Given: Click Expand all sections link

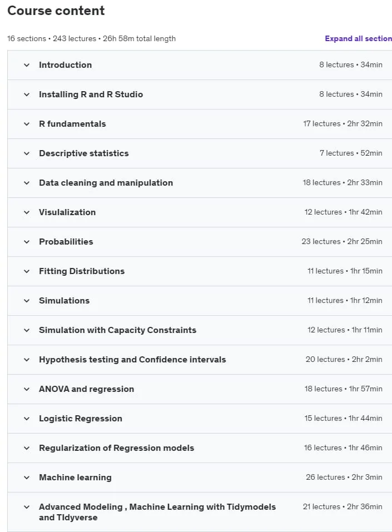Looking at the screenshot, I should [x=359, y=39].
